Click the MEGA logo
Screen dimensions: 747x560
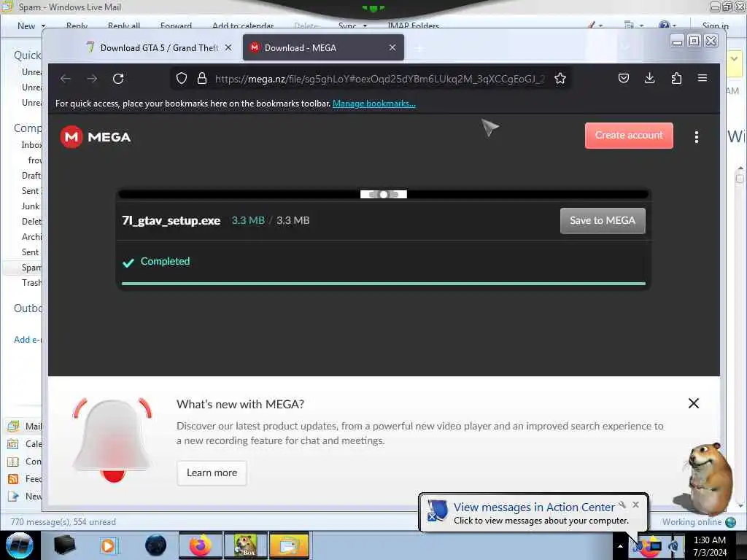pos(96,137)
